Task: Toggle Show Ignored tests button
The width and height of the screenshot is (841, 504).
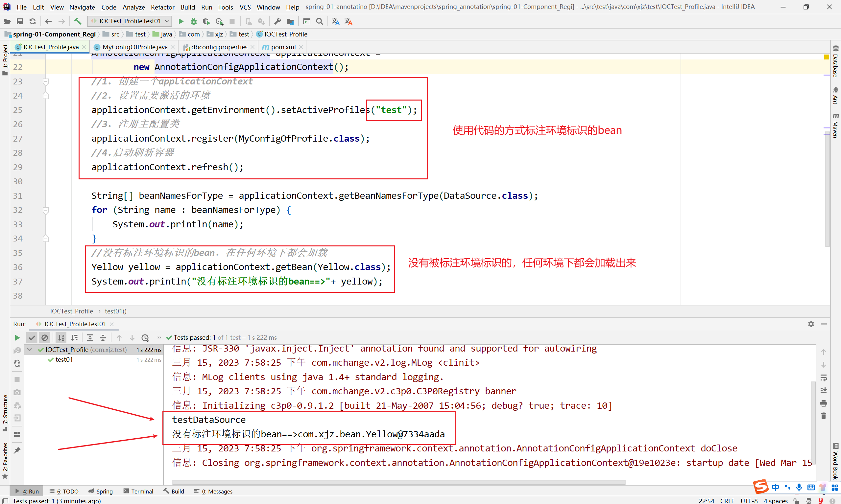Action: pyautogui.click(x=44, y=337)
